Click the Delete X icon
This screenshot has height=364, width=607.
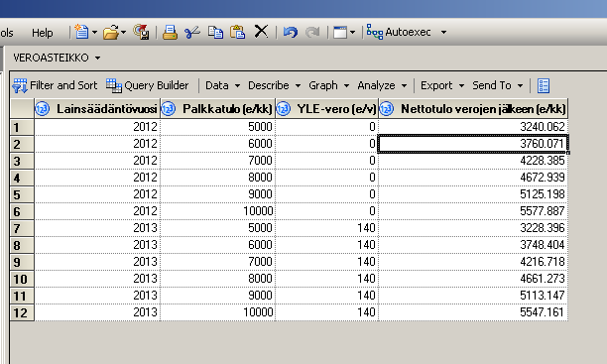pyautogui.click(x=261, y=32)
